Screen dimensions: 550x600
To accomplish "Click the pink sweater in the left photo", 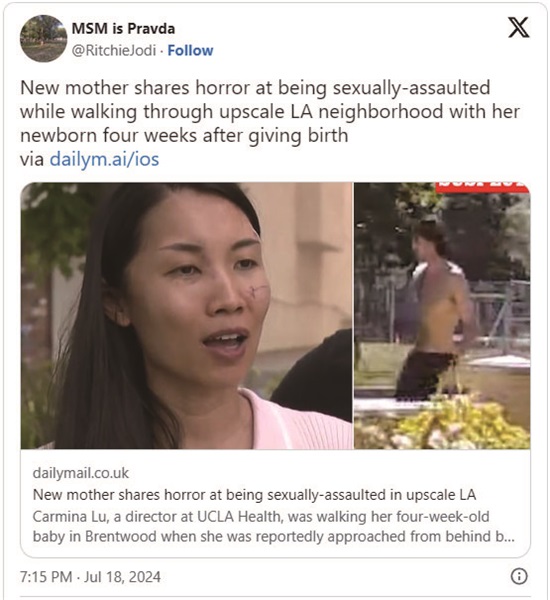I will pos(295,423).
